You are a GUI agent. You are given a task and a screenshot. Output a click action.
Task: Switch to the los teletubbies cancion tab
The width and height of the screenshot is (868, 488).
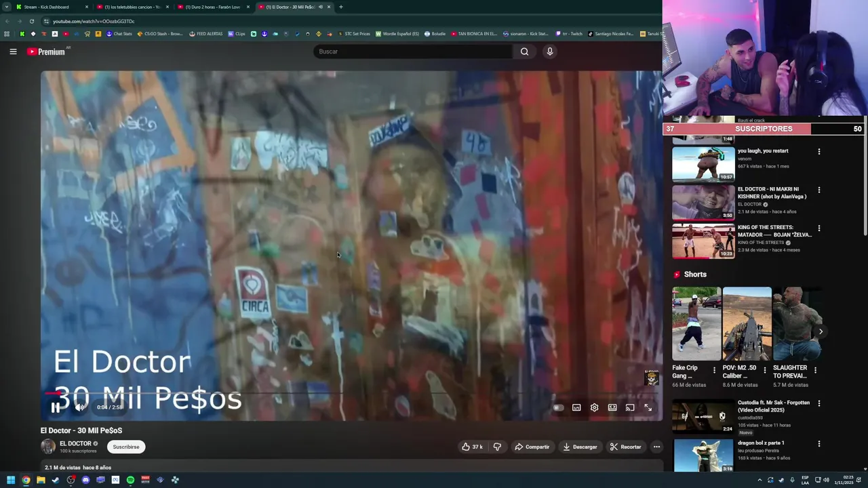132,7
